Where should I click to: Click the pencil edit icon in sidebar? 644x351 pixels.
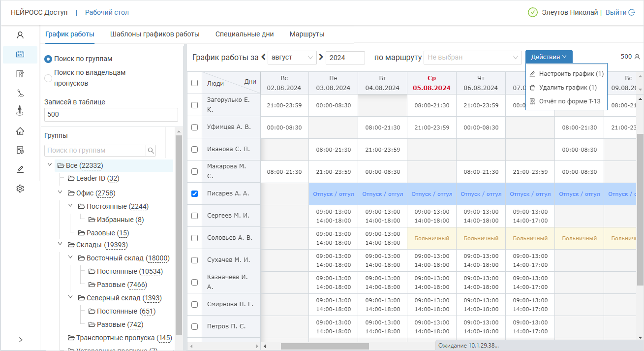pos(20,169)
